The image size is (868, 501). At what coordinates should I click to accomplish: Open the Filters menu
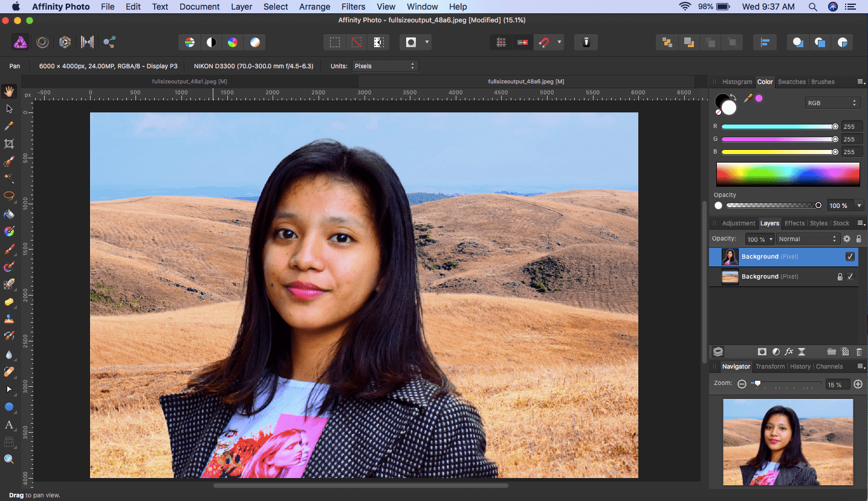point(353,7)
